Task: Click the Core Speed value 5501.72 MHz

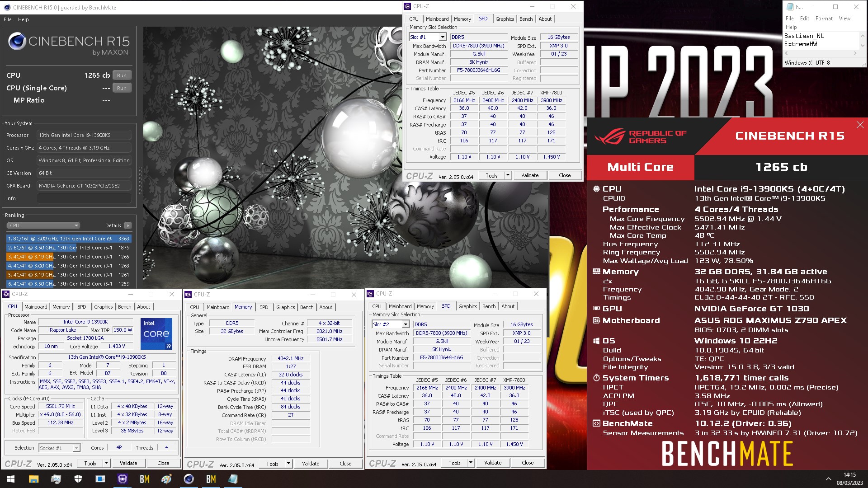Action: [x=61, y=406]
